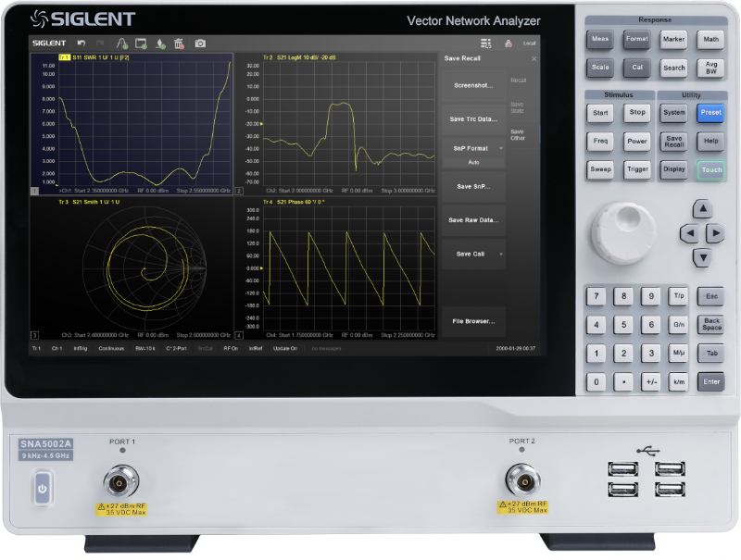This screenshot has width=741, height=560.
Task: Click the undo arrow icon
Action: pos(82,44)
